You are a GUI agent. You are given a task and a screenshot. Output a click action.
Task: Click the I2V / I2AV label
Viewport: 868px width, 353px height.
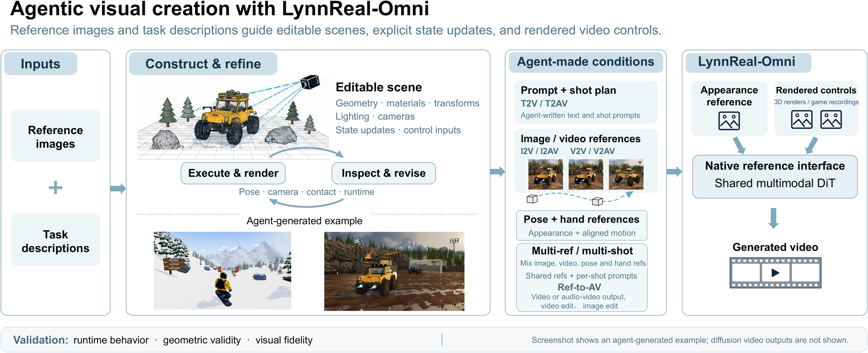[539, 151]
